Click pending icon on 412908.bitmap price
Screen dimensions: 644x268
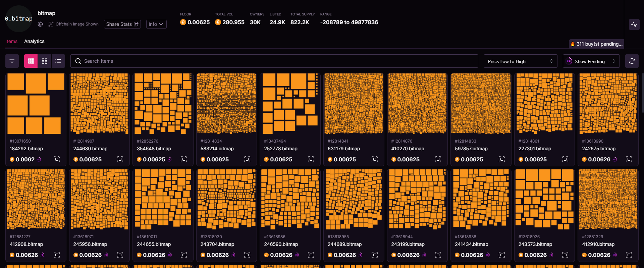(x=42, y=255)
